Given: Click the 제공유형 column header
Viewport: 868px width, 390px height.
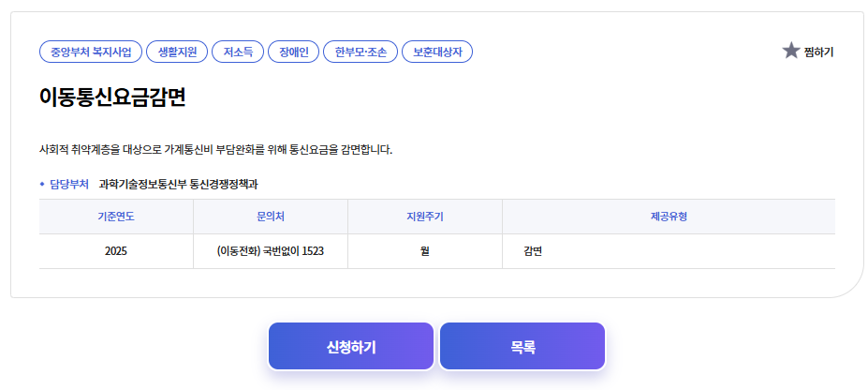Looking at the screenshot, I should [669, 217].
